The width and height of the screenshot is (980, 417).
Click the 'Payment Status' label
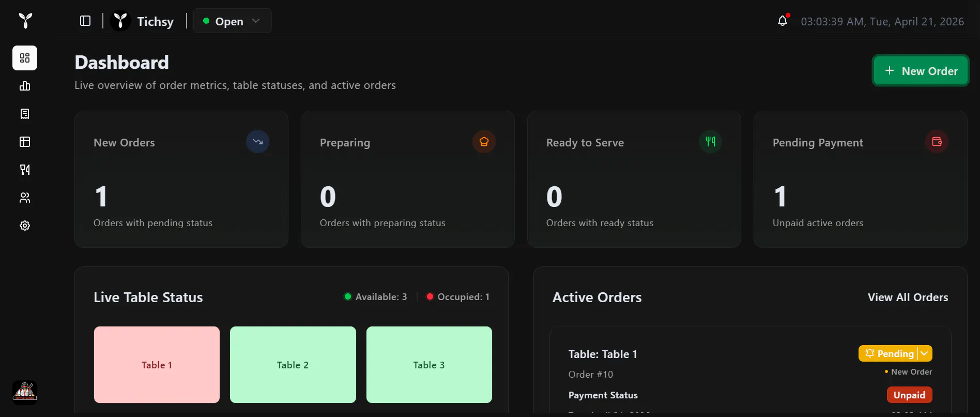[x=603, y=395]
